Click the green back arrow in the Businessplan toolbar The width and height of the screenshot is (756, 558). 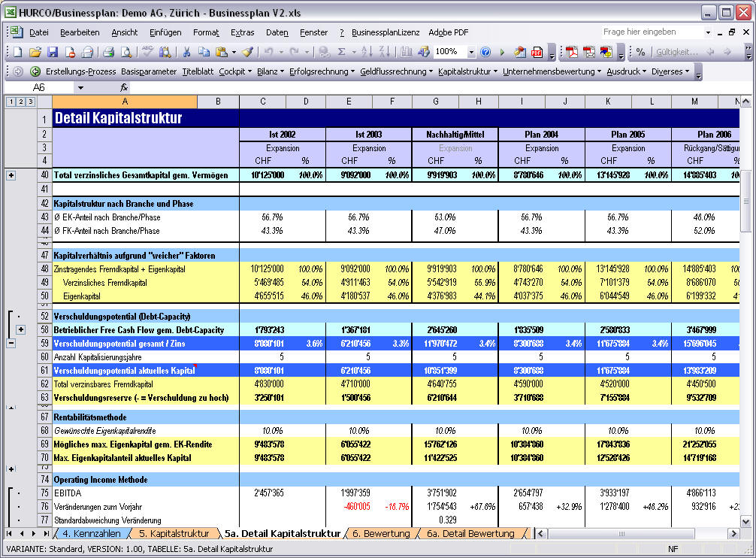tap(35, 72)
